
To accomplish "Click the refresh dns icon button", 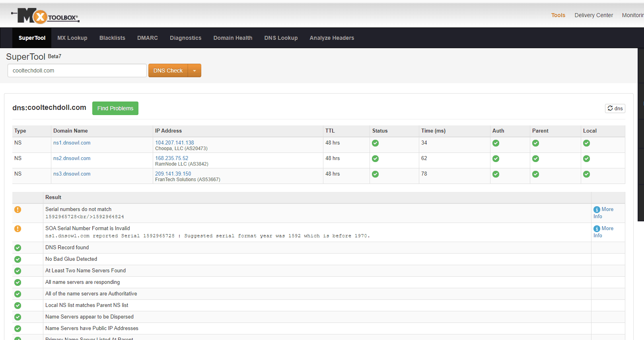I will [x=615, y=108].
